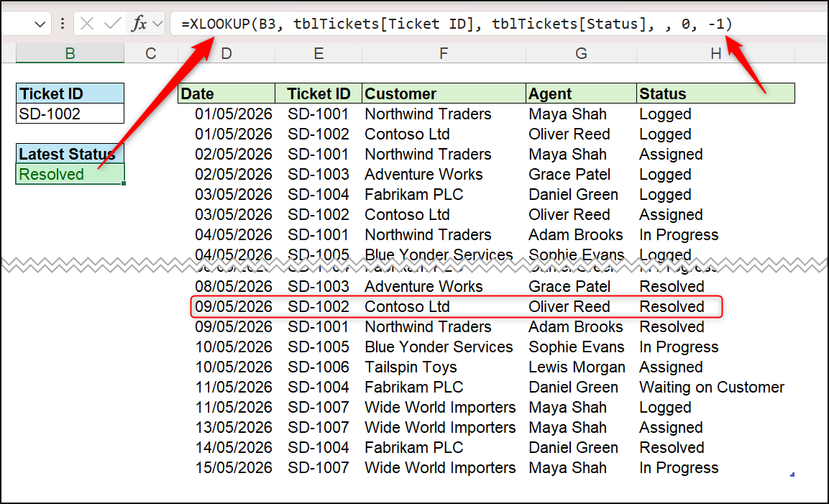This screenshot has width=829, height=504.
Task: Click inside the XLOOKUP formula text
Action: coord(457,24)
